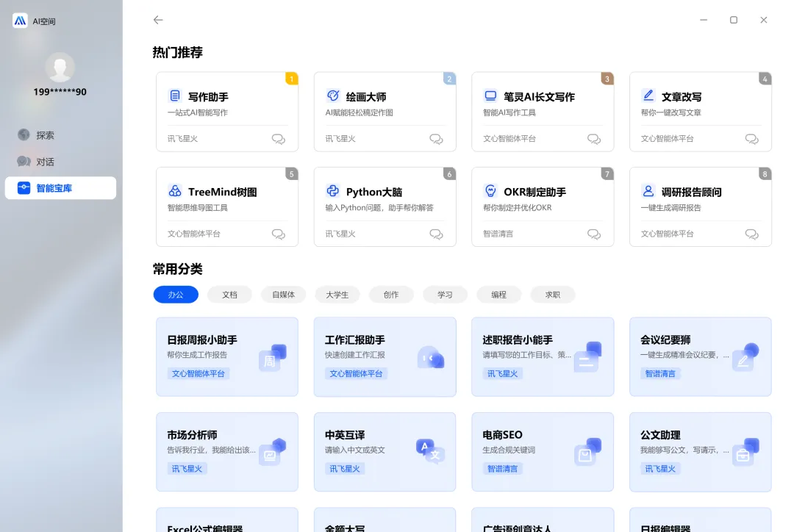Click the 公文助理 briefcase illustration
Screen dimensions: 794x532
(x=745, y=452)
